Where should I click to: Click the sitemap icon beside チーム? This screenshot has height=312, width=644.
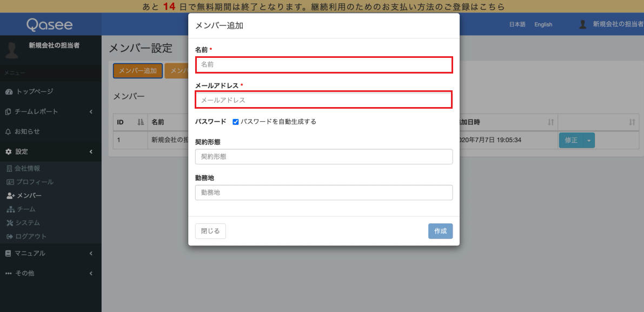[x=11, y=209]
